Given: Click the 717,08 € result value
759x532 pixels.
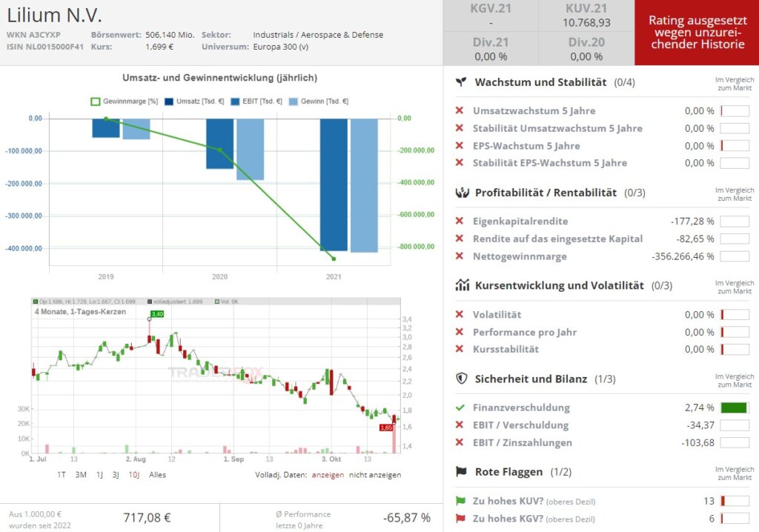Looking at the screenshot, I should coord(148,518).
